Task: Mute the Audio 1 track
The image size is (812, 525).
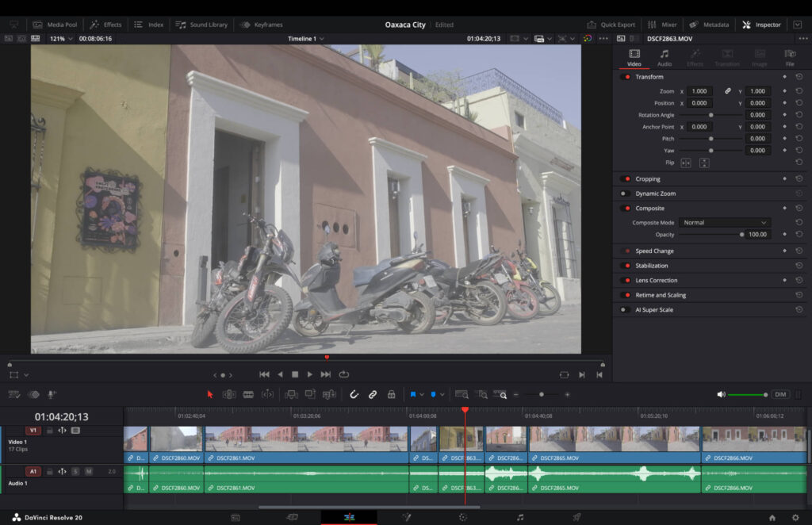Action: point(88,471)
